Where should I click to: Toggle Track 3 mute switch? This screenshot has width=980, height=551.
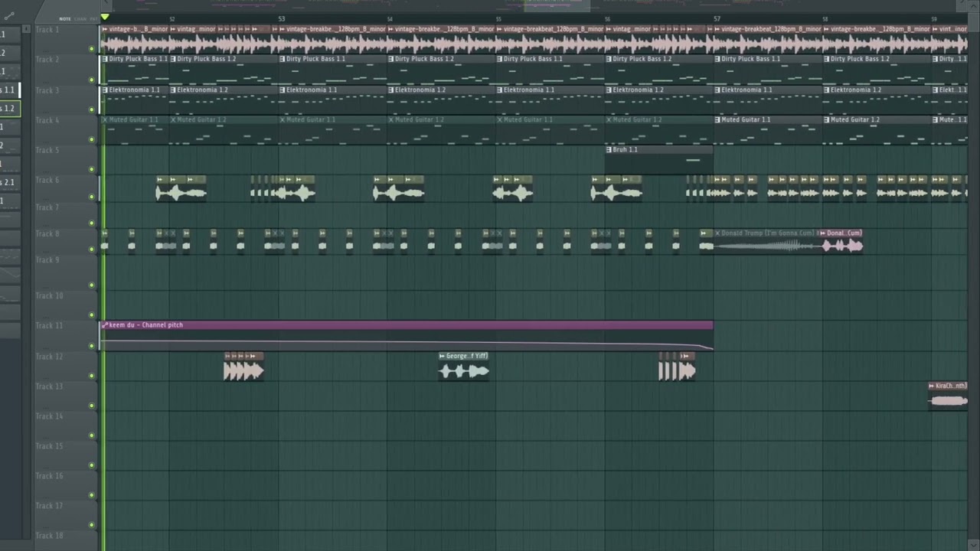(x=92, y=110)
